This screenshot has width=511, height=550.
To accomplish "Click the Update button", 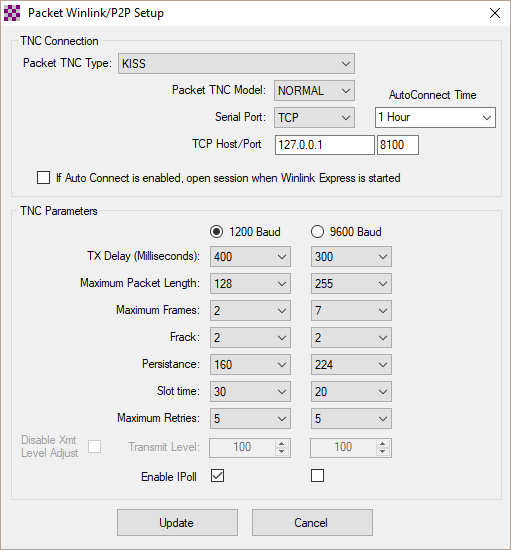I will [x=177, y=523].
